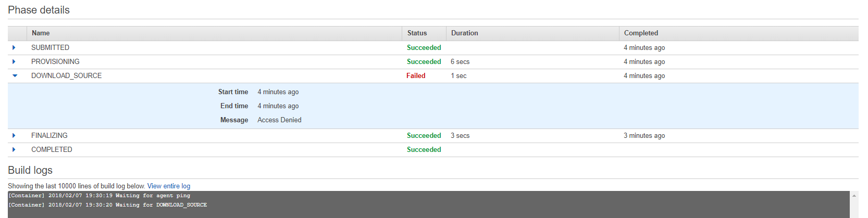Click the PROVISIONING phase name
868x218 pixels.
click(55, 61)
